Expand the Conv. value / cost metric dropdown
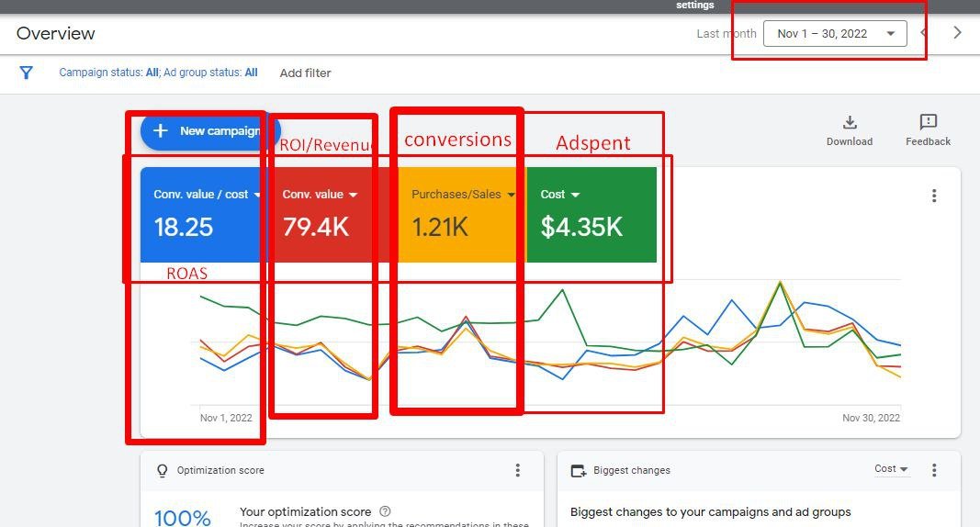This screenshot has width=980, height=527. click(x=257, y=195)
